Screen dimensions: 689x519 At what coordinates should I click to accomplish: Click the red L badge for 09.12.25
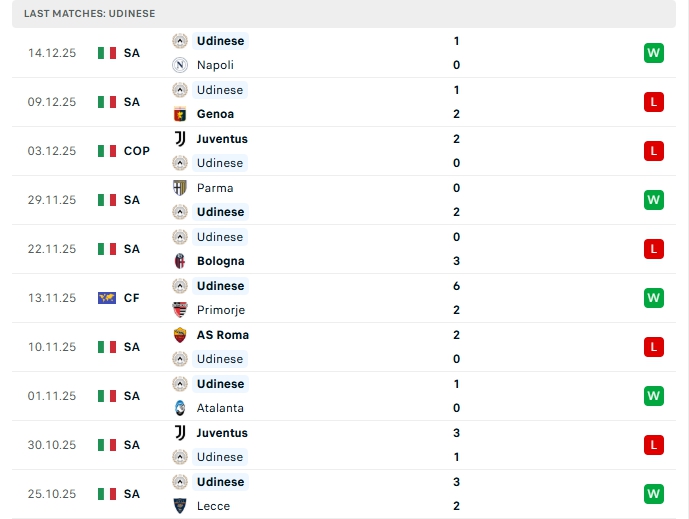pos(654,102)
